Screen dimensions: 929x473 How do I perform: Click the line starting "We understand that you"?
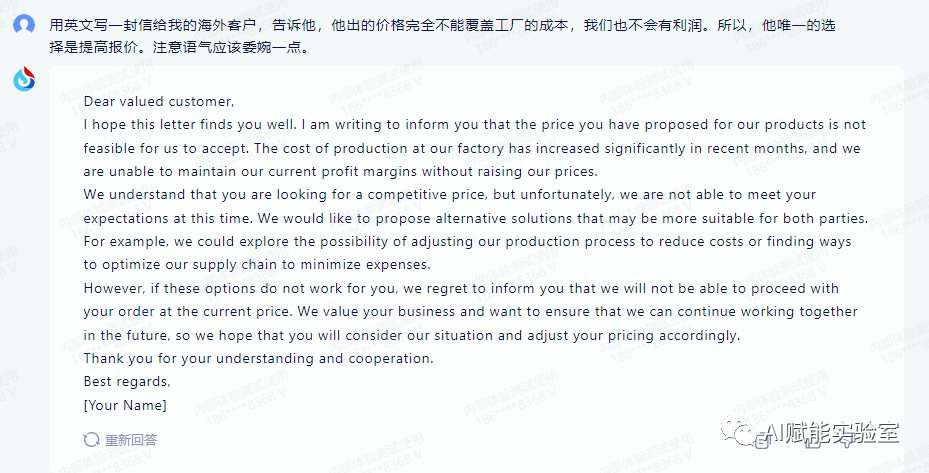(x=449, y=194)
